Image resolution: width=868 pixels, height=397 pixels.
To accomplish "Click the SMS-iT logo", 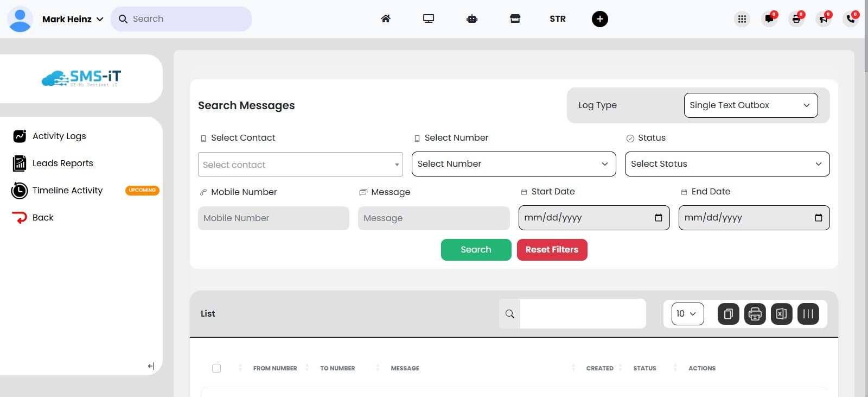I will (81, 79).
